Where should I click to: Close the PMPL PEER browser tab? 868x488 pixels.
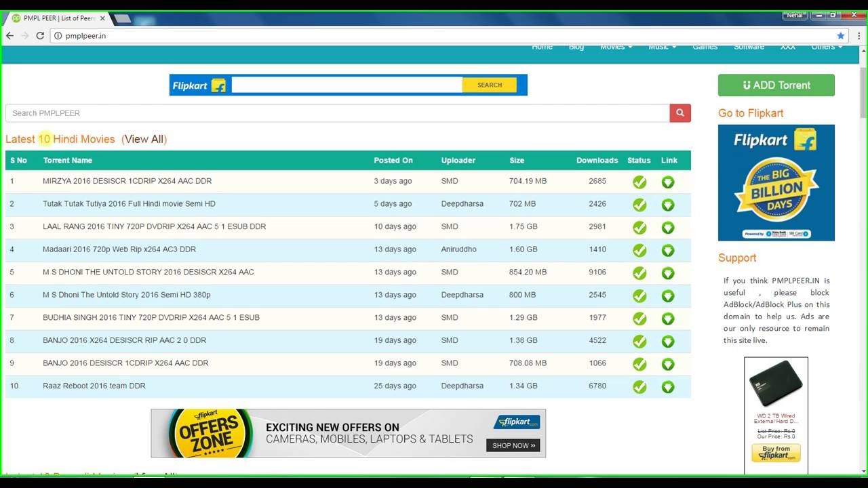point(102,18)
